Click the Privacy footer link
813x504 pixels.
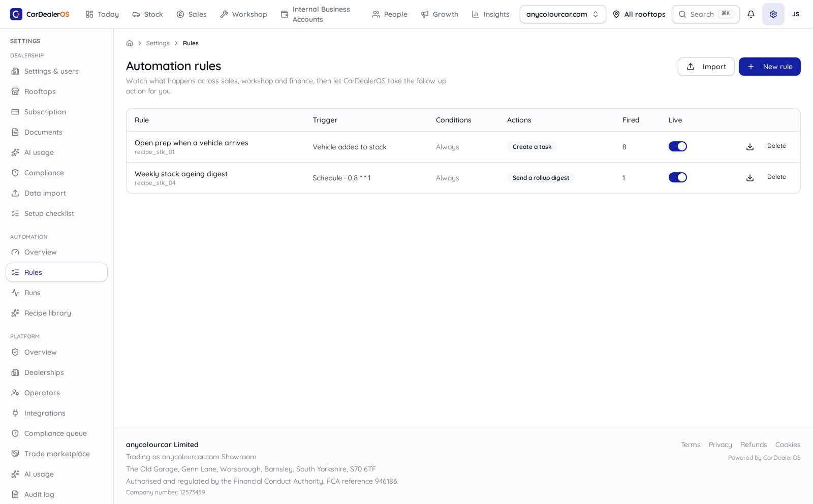[x=721, y=445]
